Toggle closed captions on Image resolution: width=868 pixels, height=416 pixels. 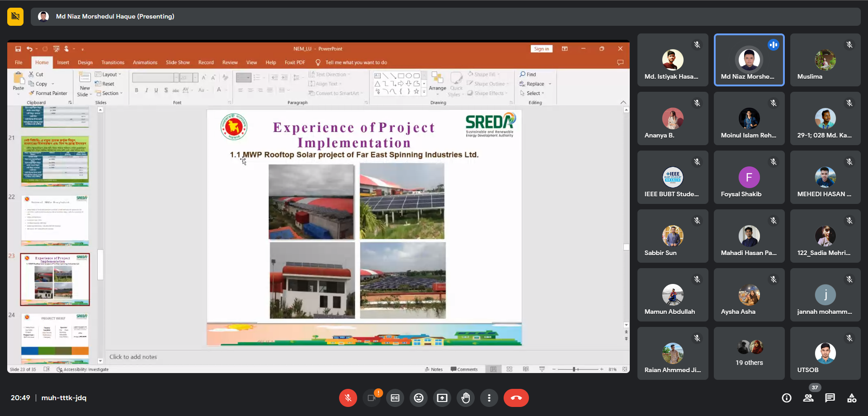tap(395, 398)
